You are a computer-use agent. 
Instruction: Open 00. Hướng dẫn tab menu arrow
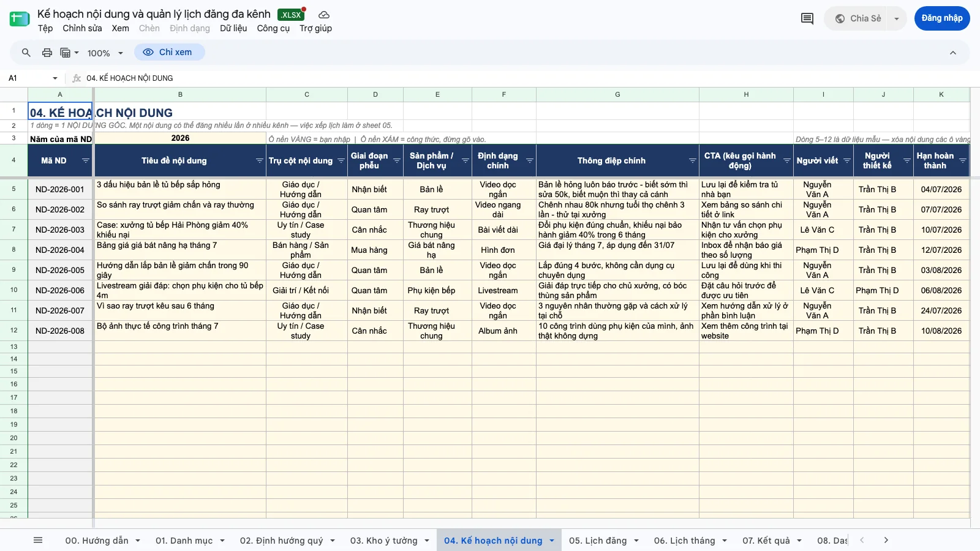tap(138, 541)
